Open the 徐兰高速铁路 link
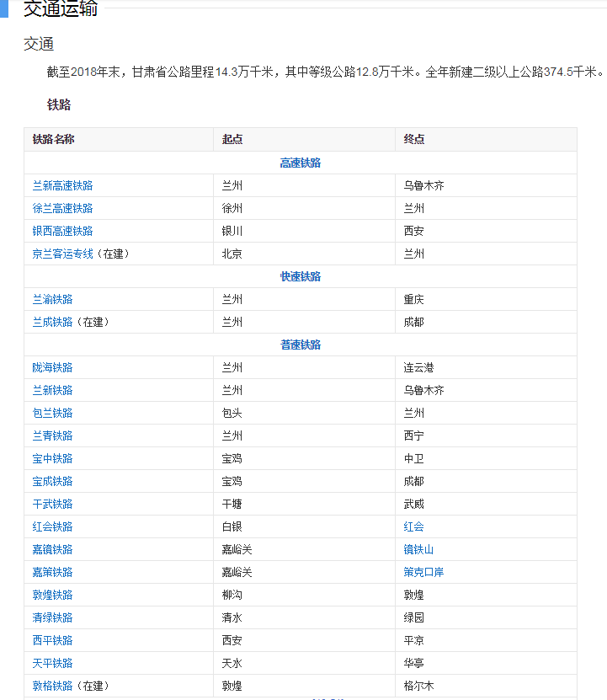607x700 pixels. [62, 208]
